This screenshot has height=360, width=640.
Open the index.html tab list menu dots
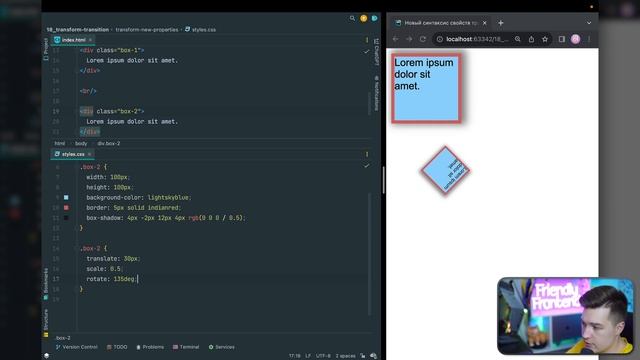click(367, 40)
